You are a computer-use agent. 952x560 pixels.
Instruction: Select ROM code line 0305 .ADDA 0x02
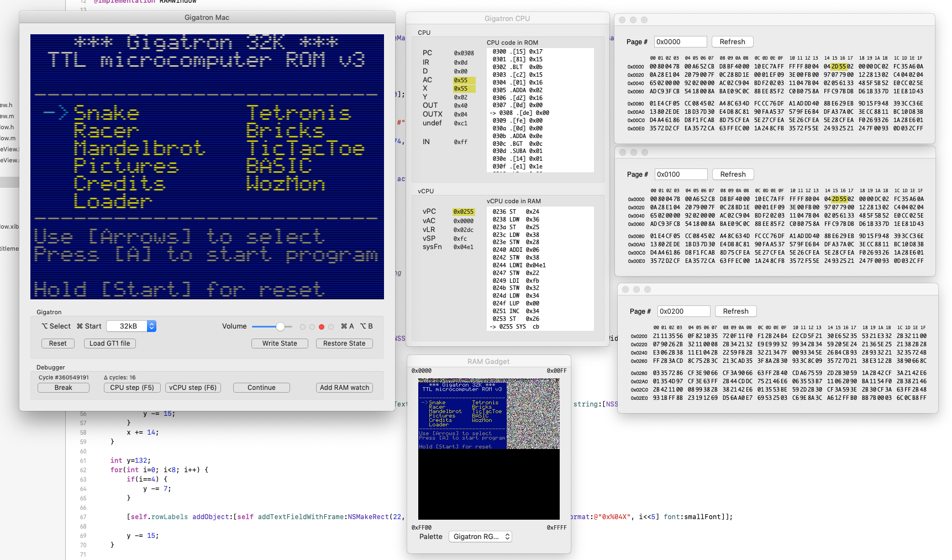coord(518,90)
